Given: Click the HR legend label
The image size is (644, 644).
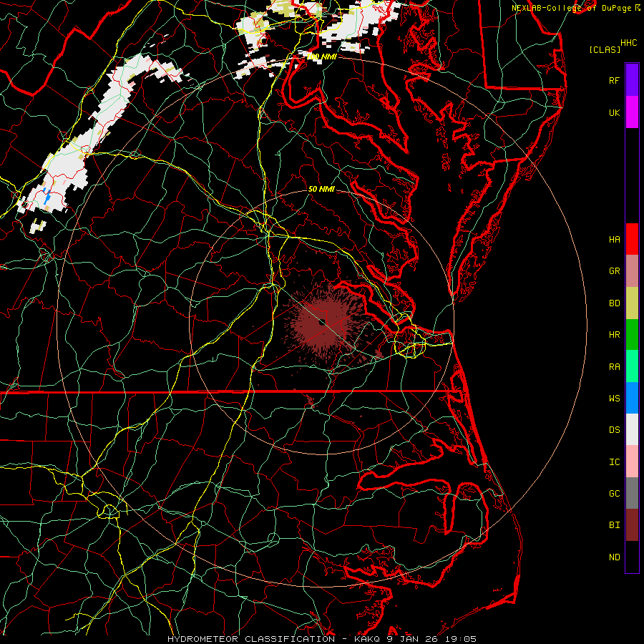Looking at the screenshot, I should click(614, 335).
